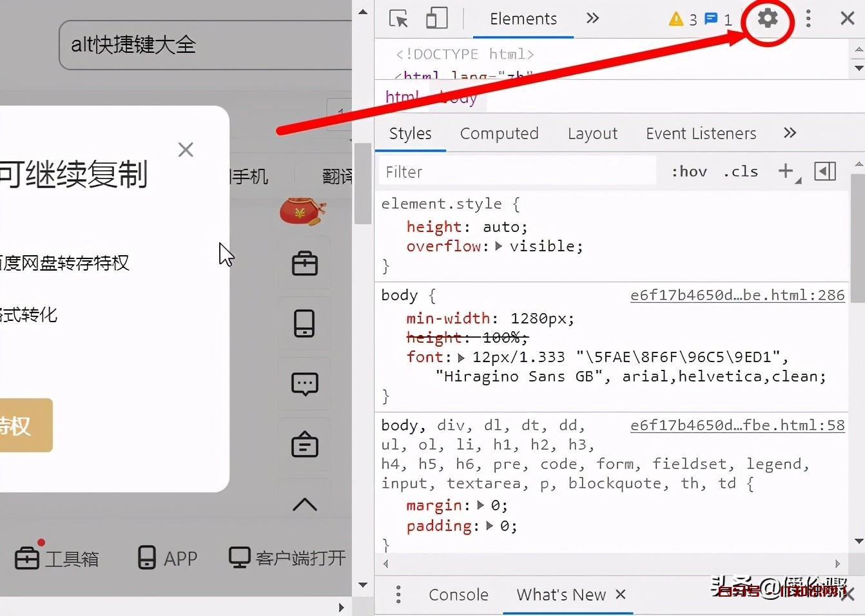Open console drawer three-dot menu
Image resolution: width=865 pixels, height=616 pixels.
[398, 594]
